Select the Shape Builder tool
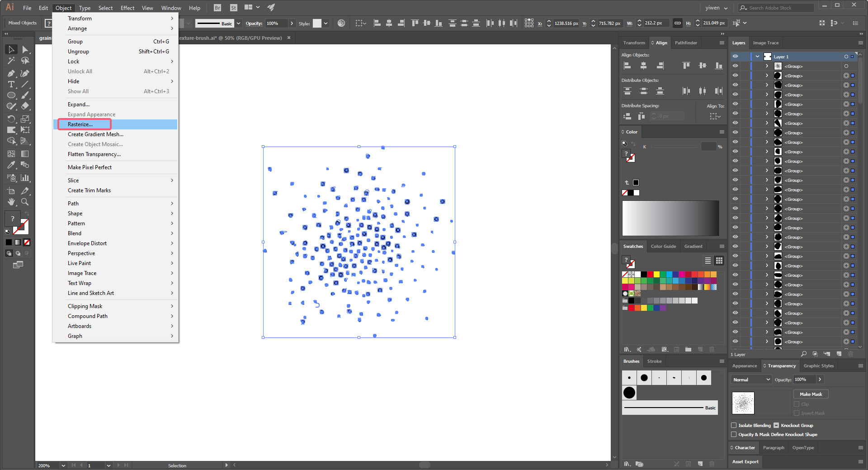Image resolution: width=868 pixels, height=470 pixels. click(x=11, y=141)
